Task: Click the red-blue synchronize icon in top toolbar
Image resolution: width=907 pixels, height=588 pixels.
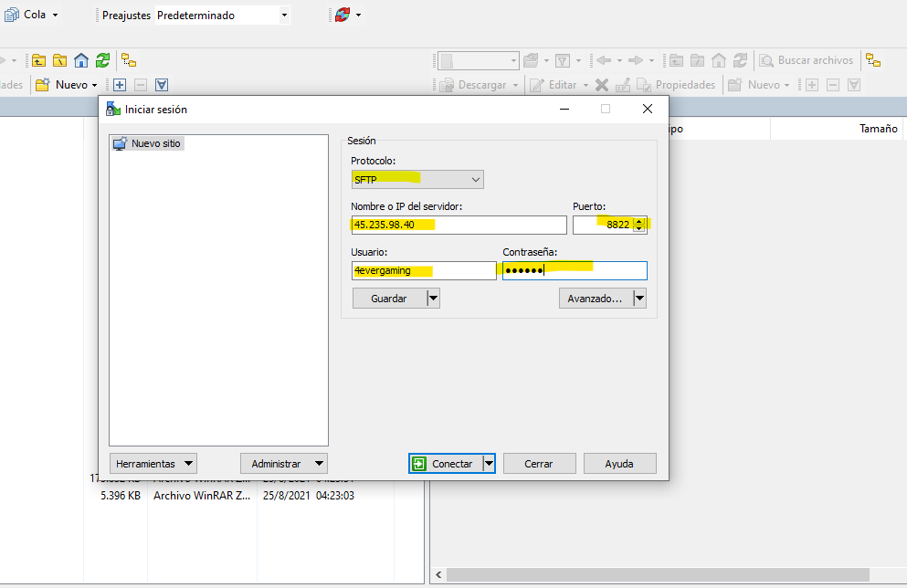Action: coord(342,15)
